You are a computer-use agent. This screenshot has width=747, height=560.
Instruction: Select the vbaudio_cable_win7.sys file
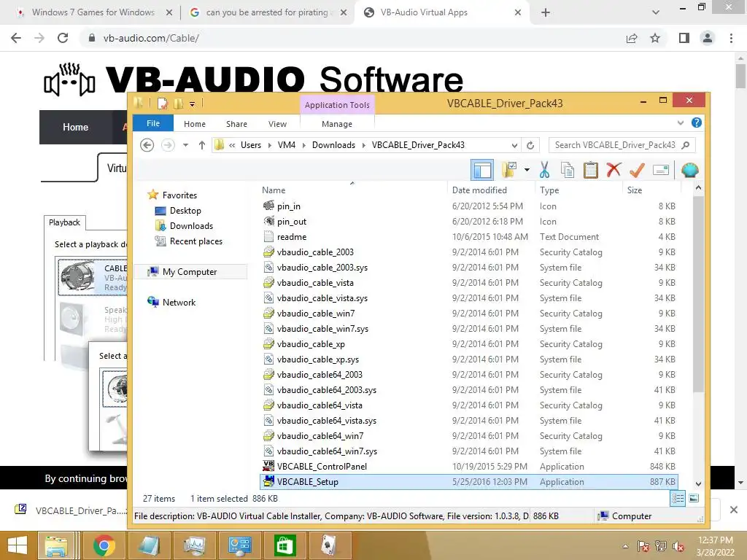pos(322,329)
